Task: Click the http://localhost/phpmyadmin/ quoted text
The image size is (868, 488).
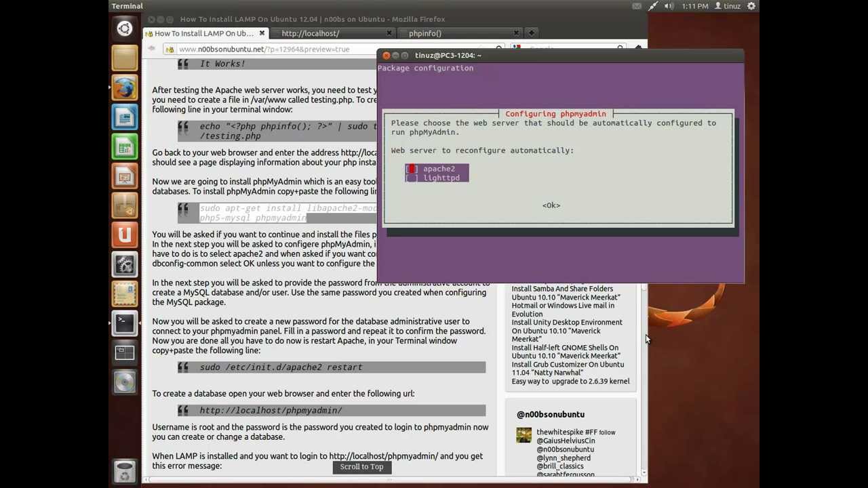Action: tap(271, 411)
